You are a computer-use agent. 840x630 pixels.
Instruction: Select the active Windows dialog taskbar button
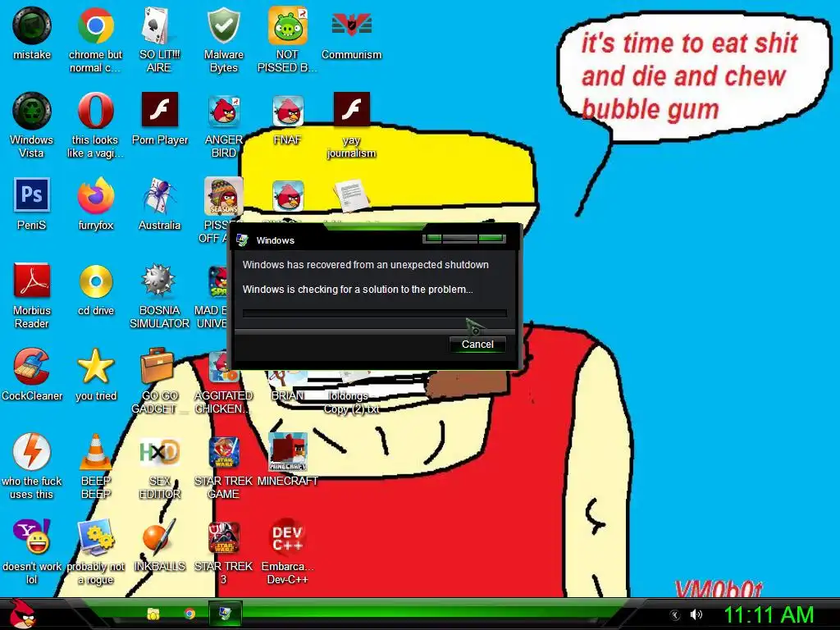tap(225, 614)
